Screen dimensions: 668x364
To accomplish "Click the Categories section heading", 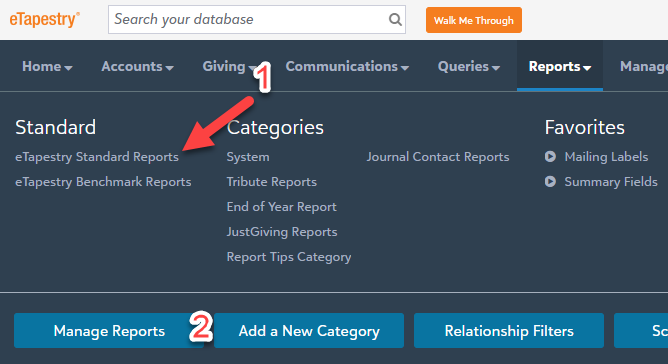I will pos(275,127).
